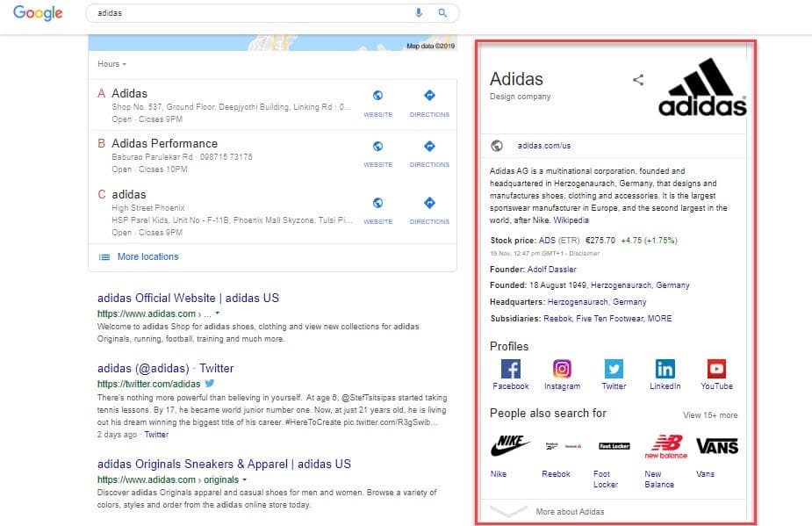Expand the Hours dropdown

[x=111, y=64]
